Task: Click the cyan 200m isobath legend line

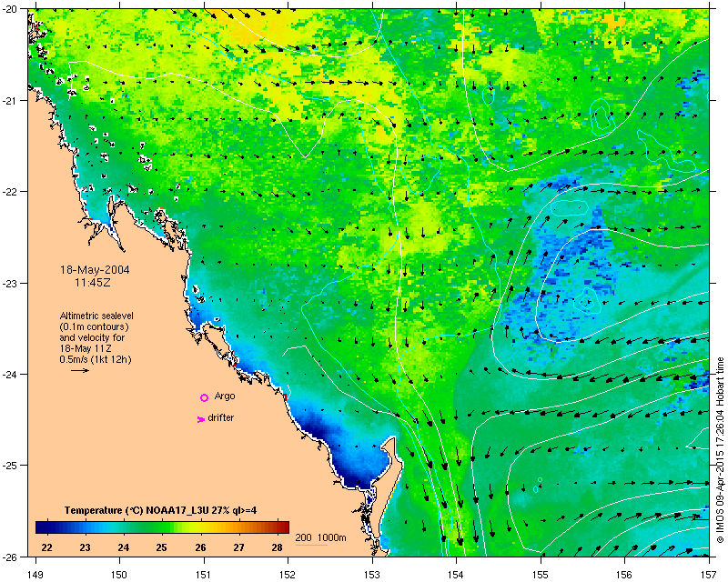Action: [311, 545]
